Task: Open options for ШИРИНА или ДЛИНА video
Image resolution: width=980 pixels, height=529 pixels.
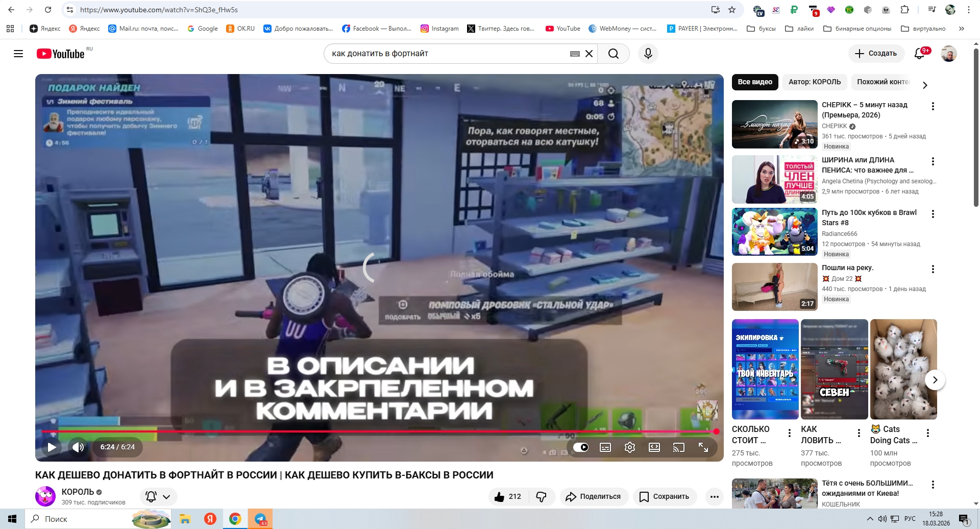Action: [x=933, y=161]
